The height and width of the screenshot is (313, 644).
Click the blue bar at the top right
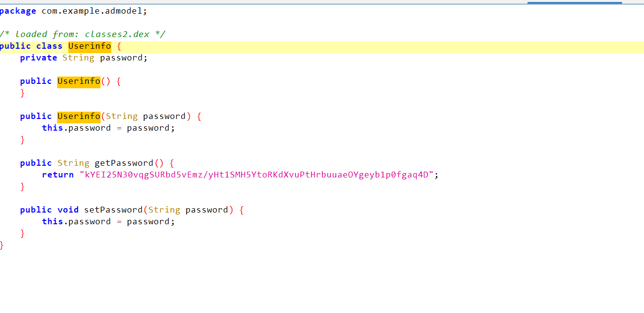574,2
